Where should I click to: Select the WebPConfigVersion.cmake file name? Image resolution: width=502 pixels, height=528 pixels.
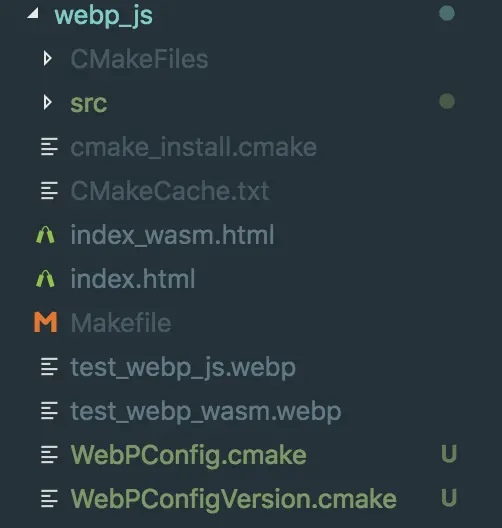coord(233,500)
